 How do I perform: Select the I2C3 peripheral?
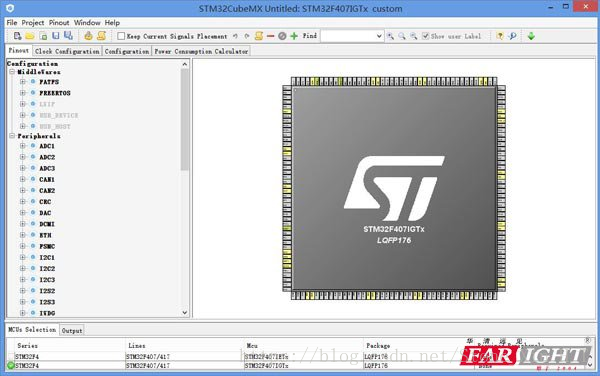coord(47,280)
